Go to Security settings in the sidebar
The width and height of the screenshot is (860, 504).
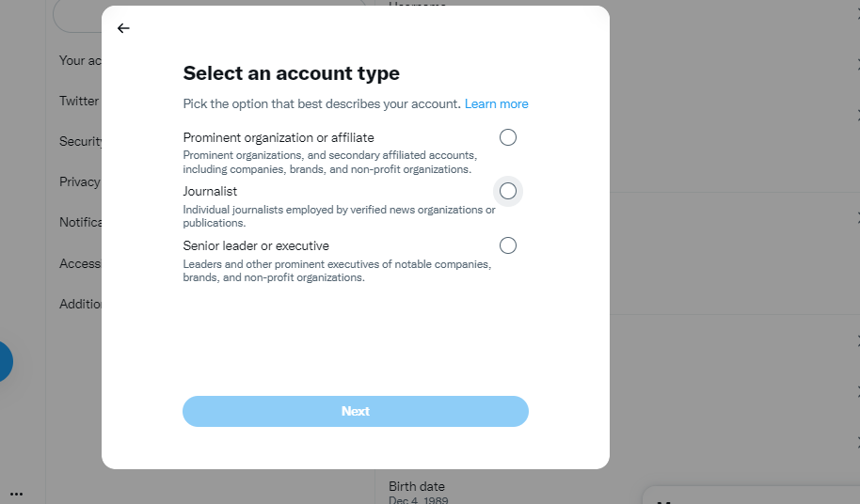(x=80, y=141)
